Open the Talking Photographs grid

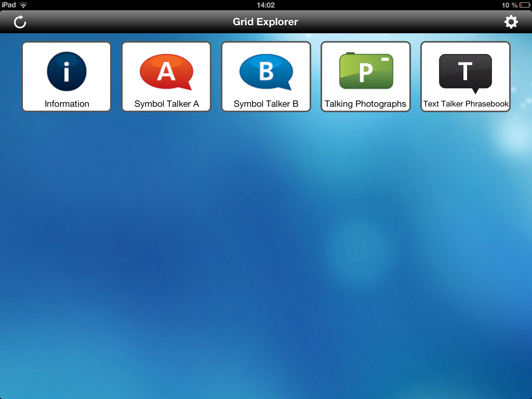366,77
